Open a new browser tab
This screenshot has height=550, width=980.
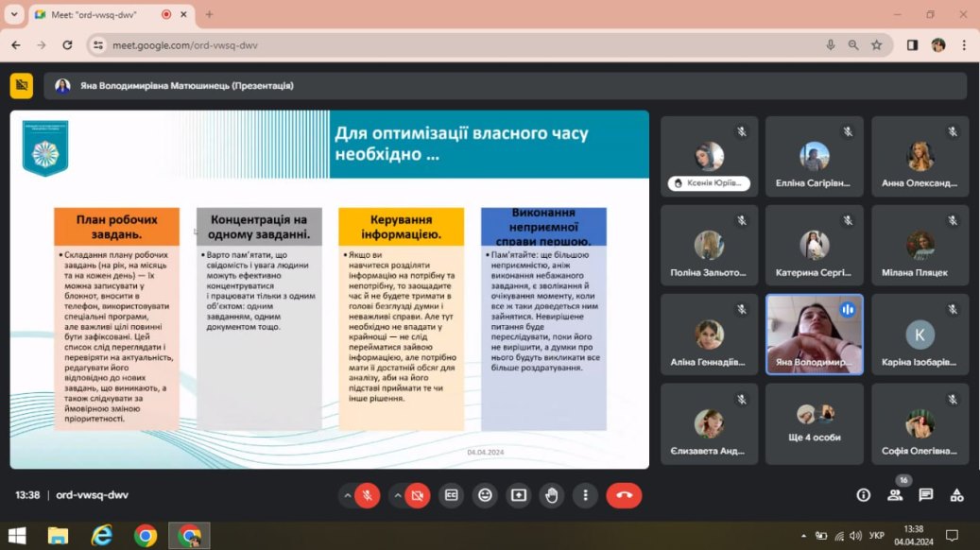point(210,14)
